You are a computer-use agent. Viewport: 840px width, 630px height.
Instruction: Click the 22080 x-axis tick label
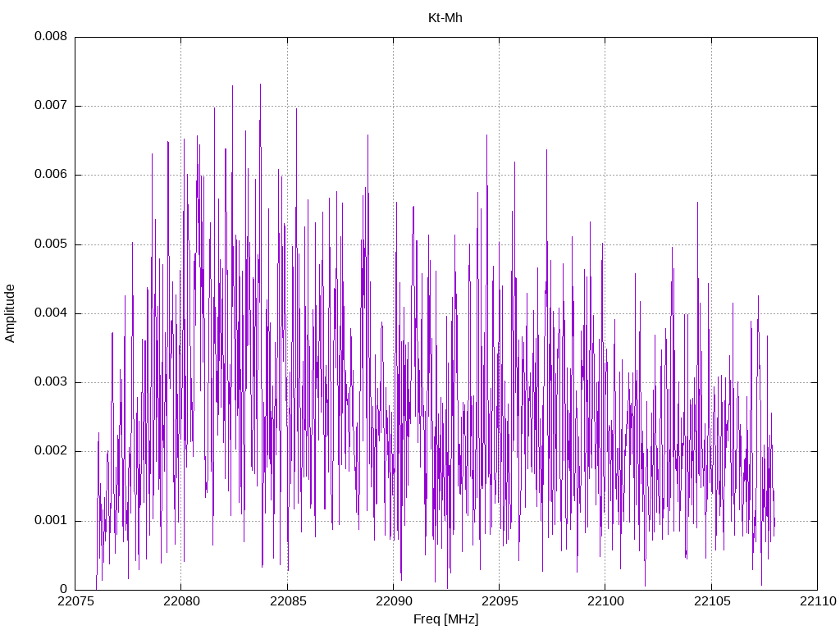click(181, 601)
